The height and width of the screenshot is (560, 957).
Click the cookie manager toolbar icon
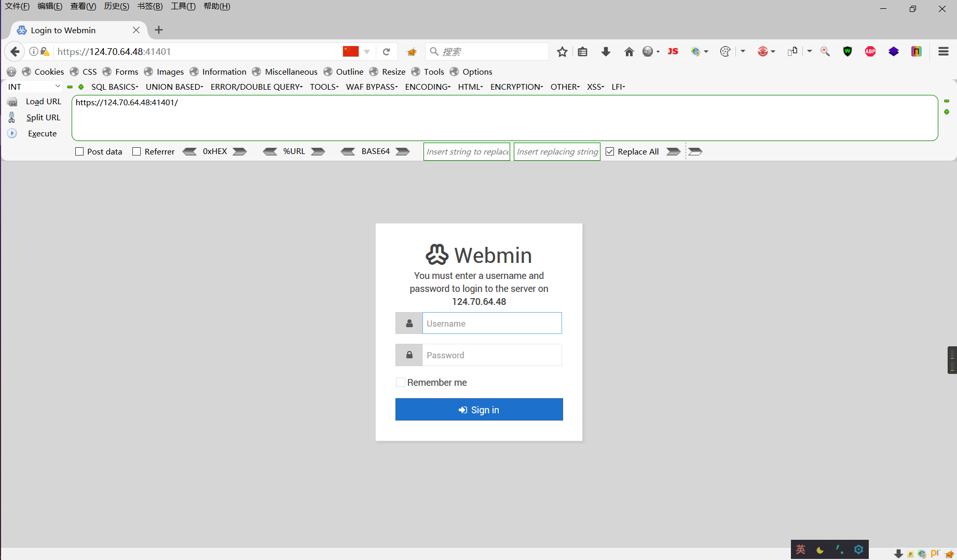click(x=725, y=51)
